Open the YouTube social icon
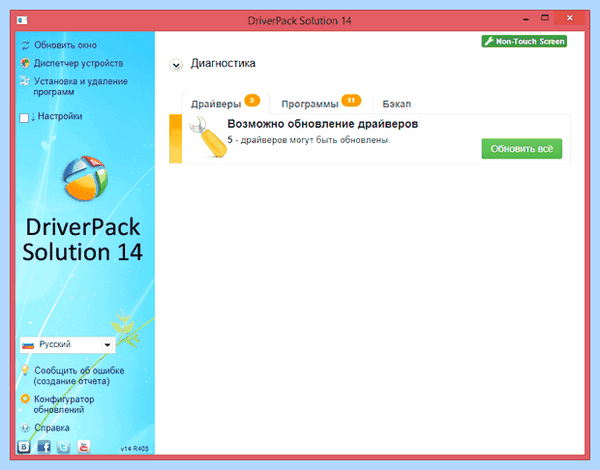The image size is (600, 470). 83,447
